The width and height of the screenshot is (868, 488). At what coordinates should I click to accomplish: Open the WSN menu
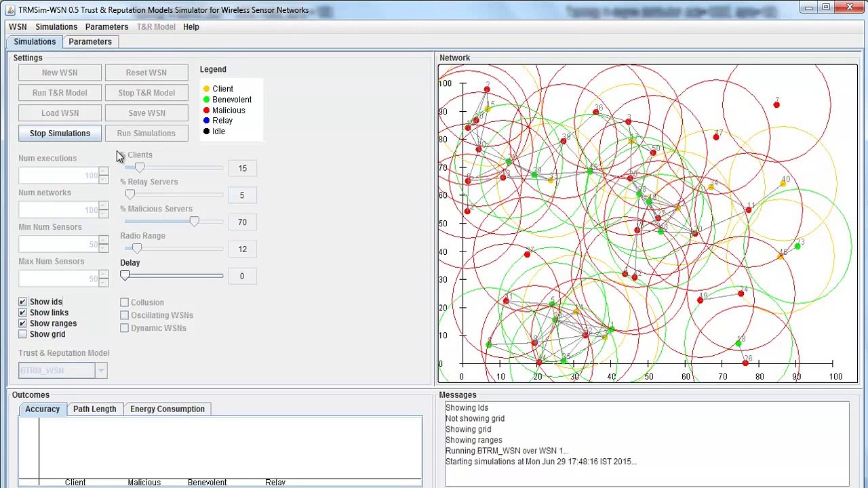(x=18, y=26)
